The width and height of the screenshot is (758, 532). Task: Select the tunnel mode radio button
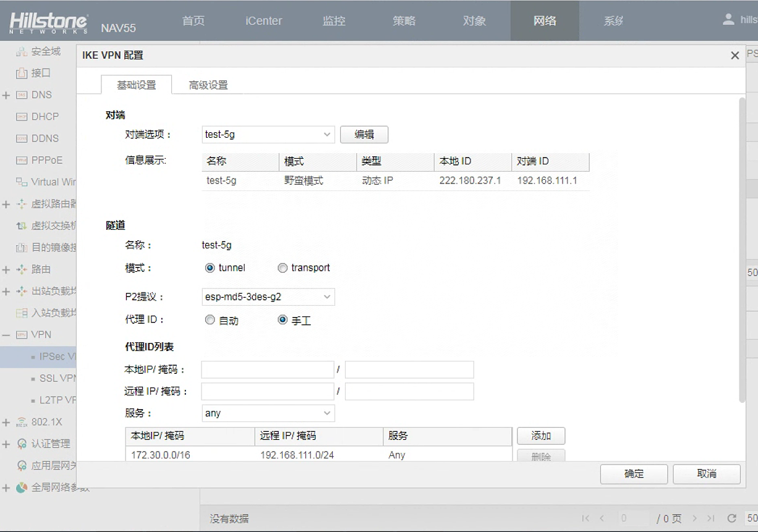[x=210, y=268]
